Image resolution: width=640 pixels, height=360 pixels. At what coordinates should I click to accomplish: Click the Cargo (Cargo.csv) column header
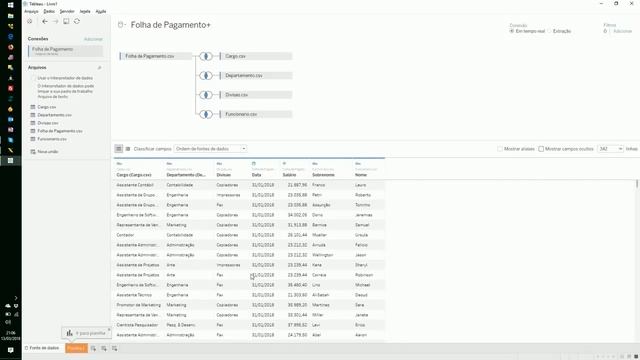click(134, 175)
